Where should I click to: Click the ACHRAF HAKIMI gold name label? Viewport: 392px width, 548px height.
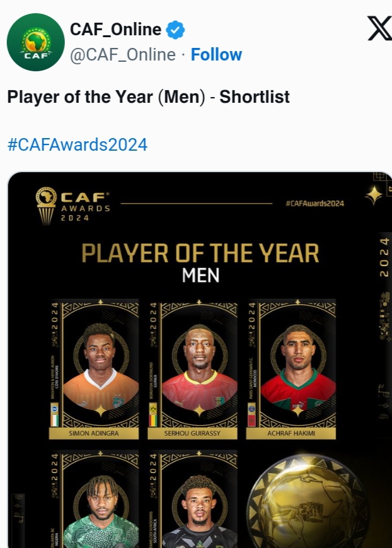coord(291,434)
